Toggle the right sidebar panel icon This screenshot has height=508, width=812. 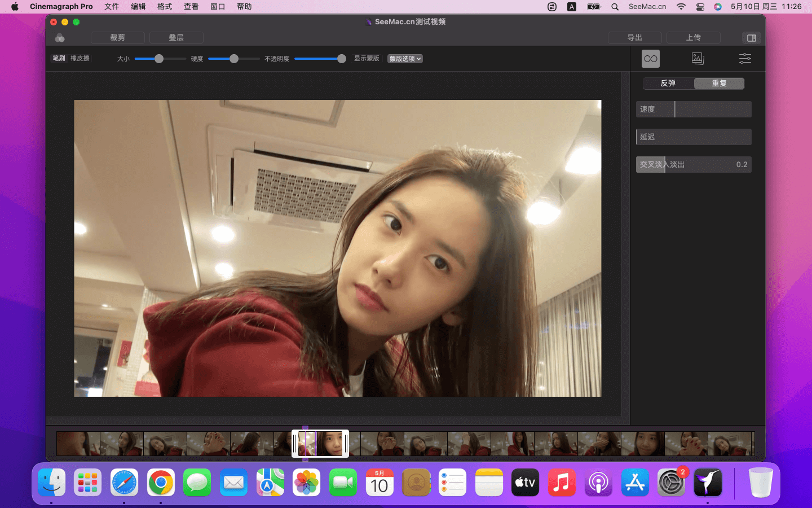point(752,38)
